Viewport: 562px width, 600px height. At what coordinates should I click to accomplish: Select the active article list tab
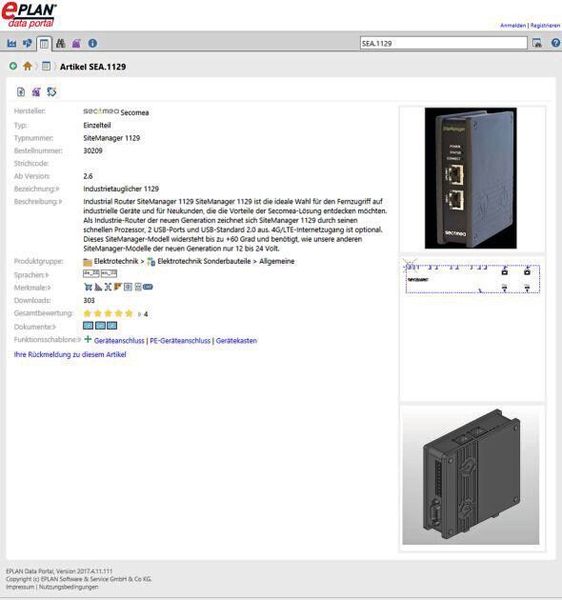click(x=44, y=44)
